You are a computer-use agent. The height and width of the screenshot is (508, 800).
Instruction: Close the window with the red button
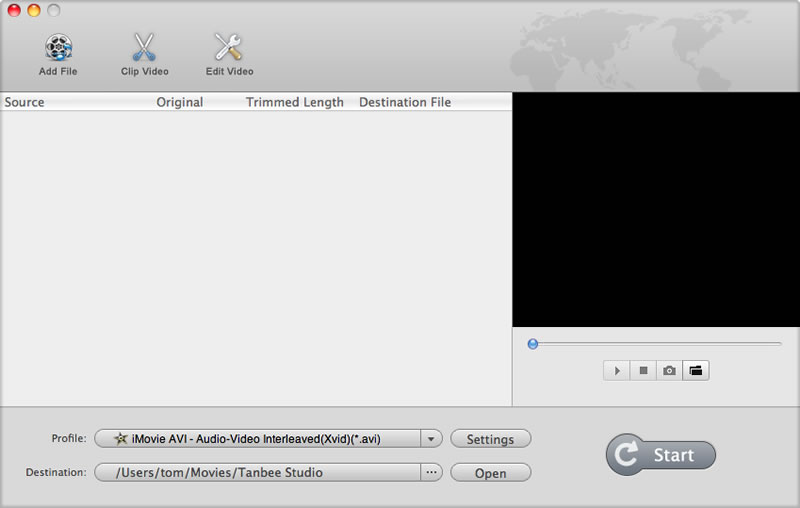pyautogui.click(x=14, y=10)
